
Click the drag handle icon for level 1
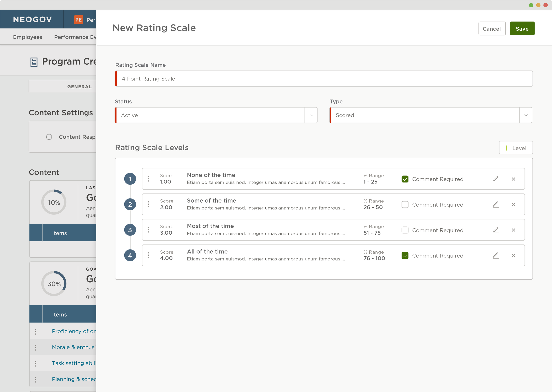click(149, 179)
